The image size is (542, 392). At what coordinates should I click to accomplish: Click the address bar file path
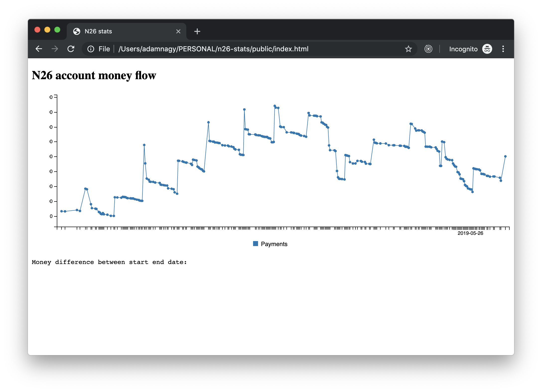click(213, 49)
